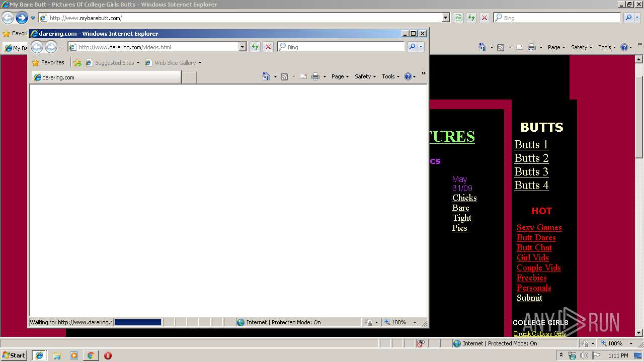Open Butt Dares link

click(536, 238)
